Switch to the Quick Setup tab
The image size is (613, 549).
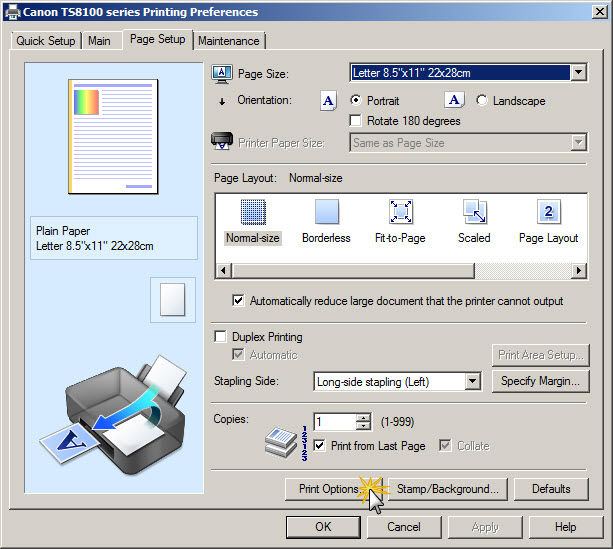(x=46, y=41)
